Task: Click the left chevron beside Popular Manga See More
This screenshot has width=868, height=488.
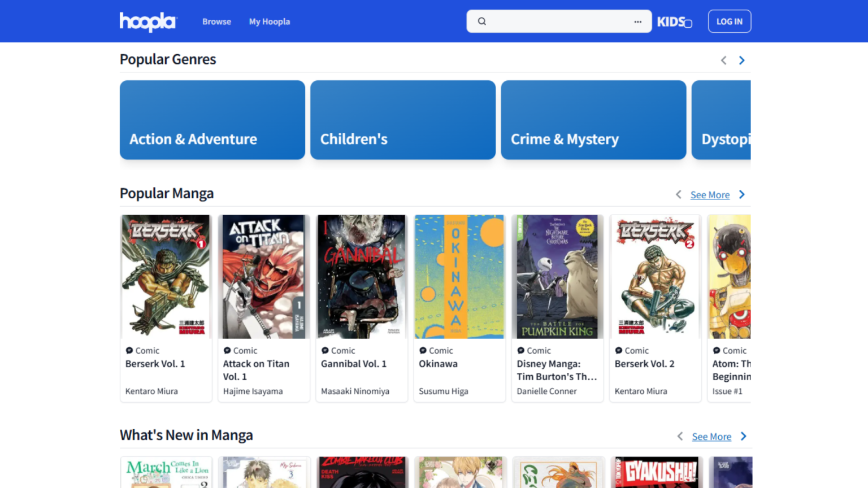Action: point(678,194)
